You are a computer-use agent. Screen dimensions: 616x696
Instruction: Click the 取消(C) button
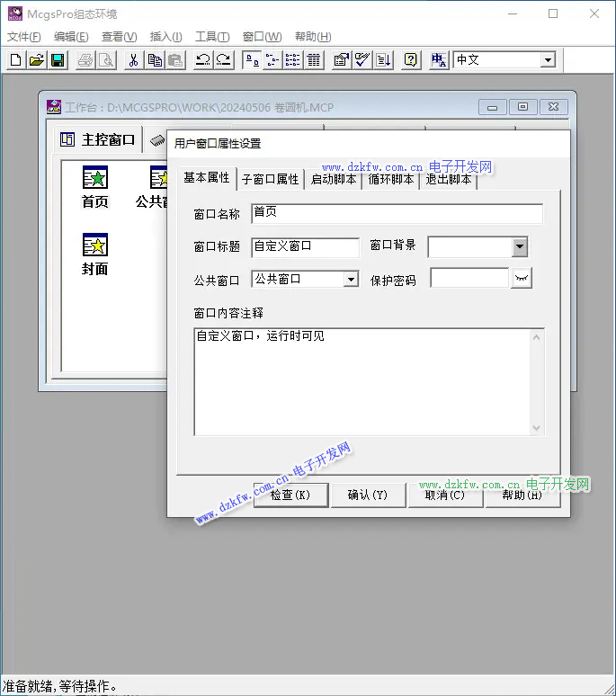tap(445, 495)
